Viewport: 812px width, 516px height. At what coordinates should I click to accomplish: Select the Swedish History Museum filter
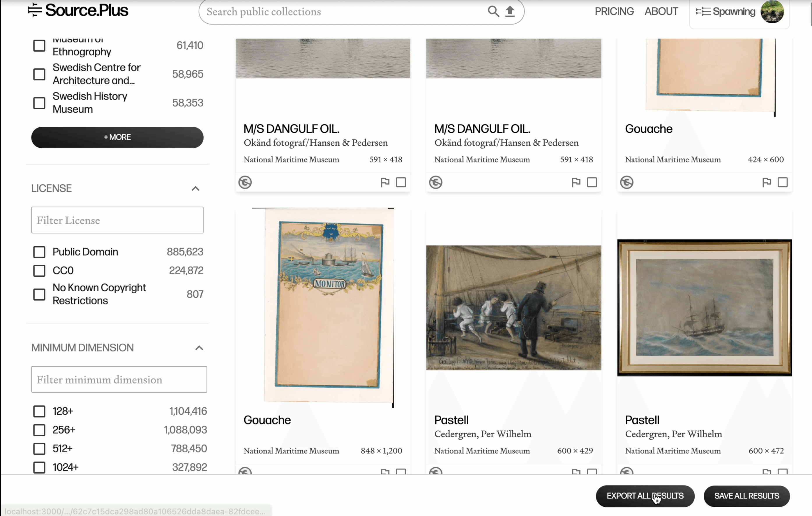[39, 103]
